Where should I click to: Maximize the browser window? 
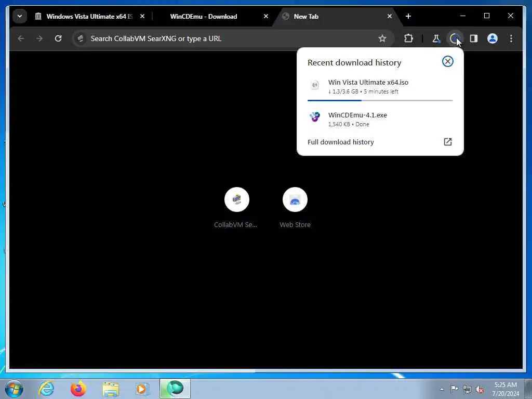[486, 16]
